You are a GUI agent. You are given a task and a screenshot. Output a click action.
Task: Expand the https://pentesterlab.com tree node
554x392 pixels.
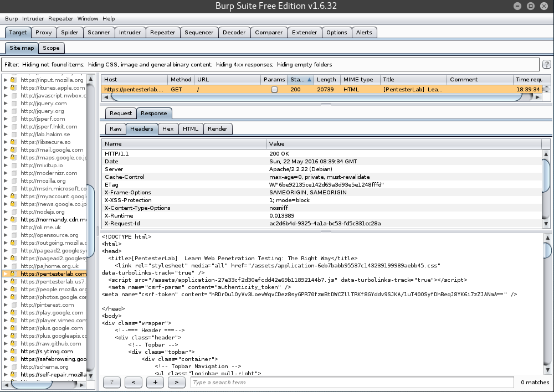tap(6, 274)
